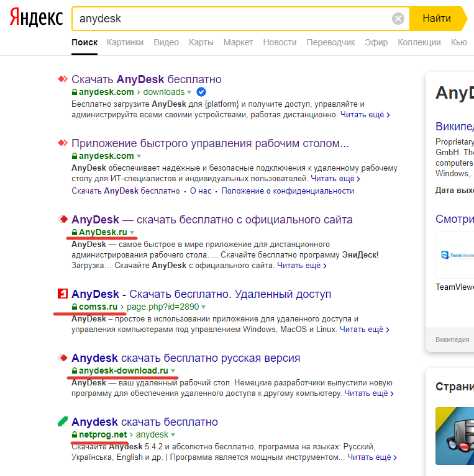This screenshot has height=476, width=474.
Task: Click 'Читать ещё' on AnyDesk.ru result
Action: pos(302,266)
